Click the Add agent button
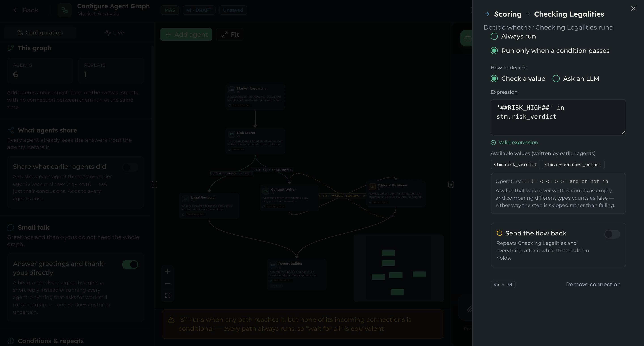The image size is (644, 346). coord(186,34)
